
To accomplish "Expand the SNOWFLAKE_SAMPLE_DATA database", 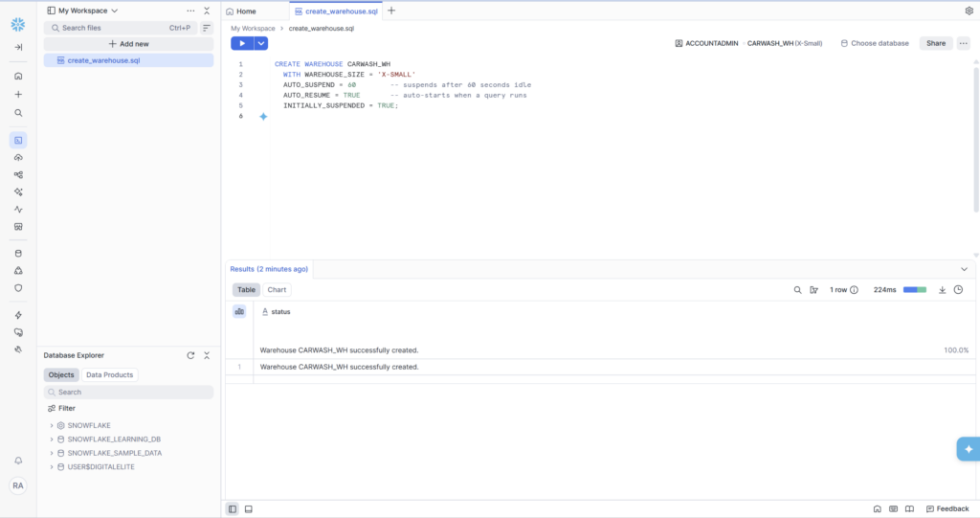I will [x=52, y=453].
